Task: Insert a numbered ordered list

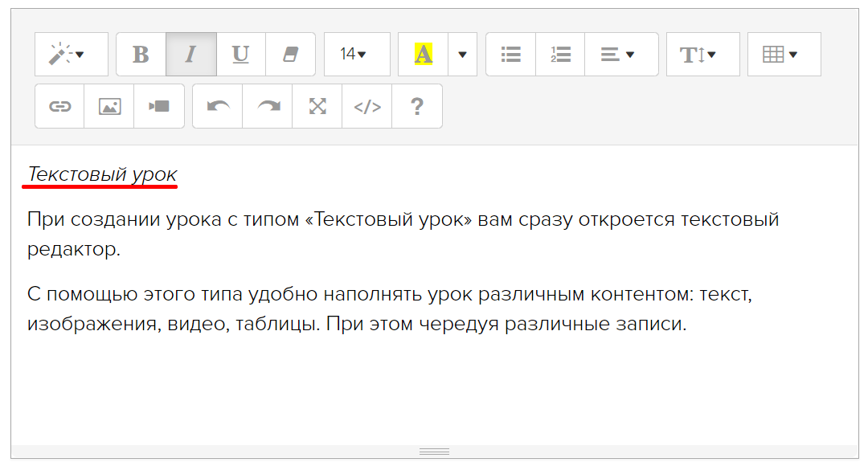Action: pos(560,55)
